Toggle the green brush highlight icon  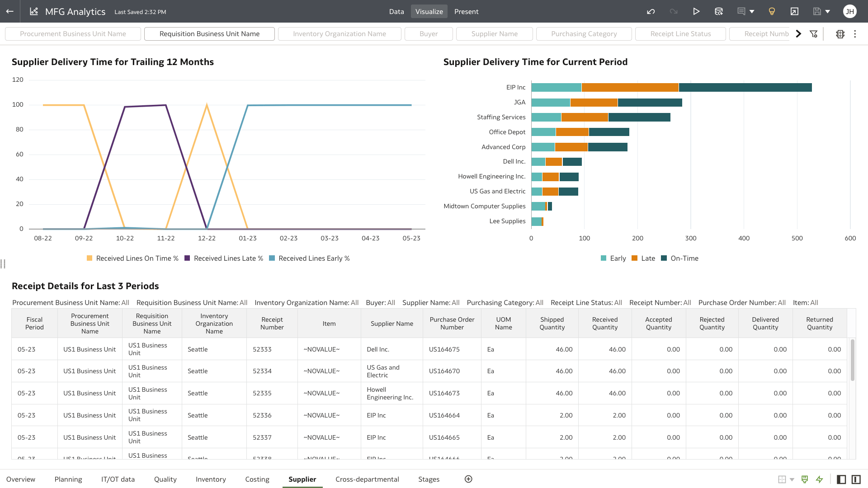point(805,479)
